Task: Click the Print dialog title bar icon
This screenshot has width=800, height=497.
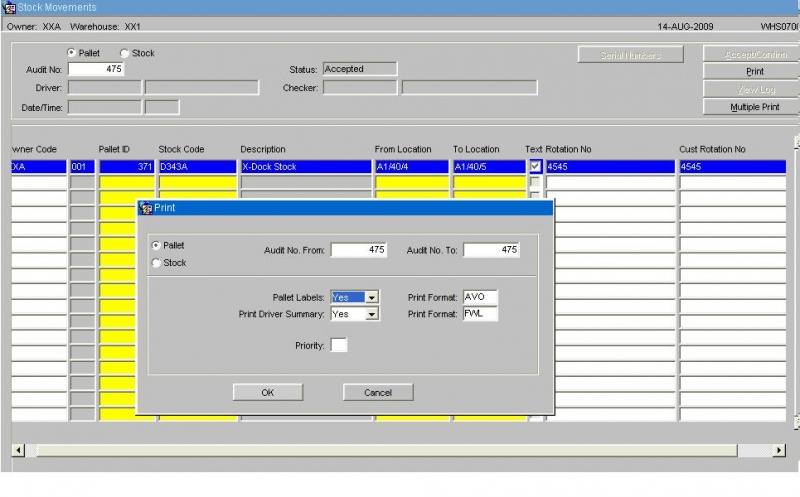Action: coord(146,208)
